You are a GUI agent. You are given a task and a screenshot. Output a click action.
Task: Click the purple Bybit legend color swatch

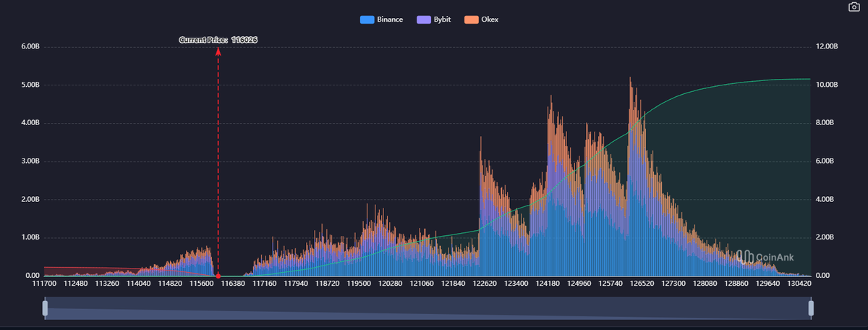424,20
